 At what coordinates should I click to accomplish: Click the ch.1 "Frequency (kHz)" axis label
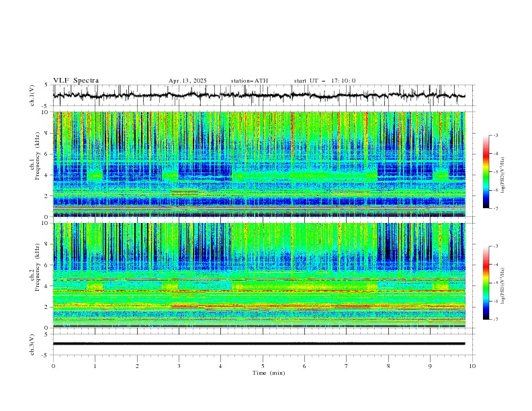click(38, 156)
